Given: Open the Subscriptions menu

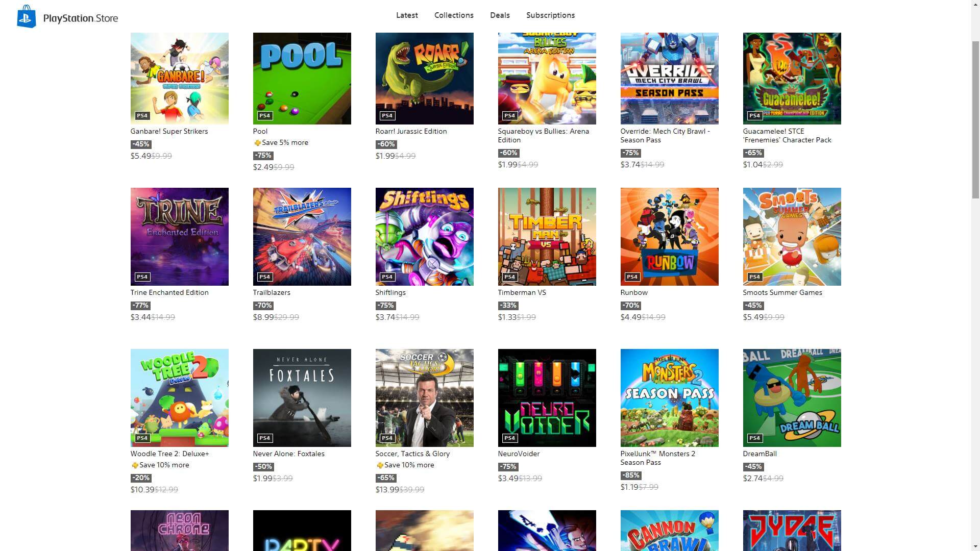Looking at the screenshot, I should [550, 15].
